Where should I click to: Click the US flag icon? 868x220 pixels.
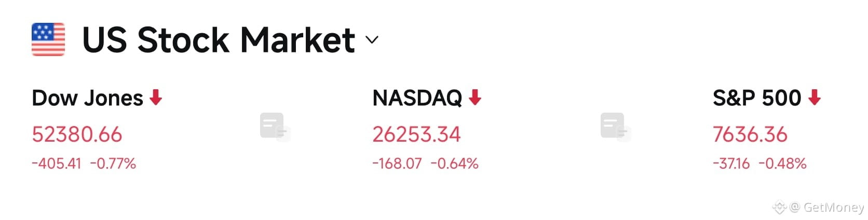coord(48,39)
